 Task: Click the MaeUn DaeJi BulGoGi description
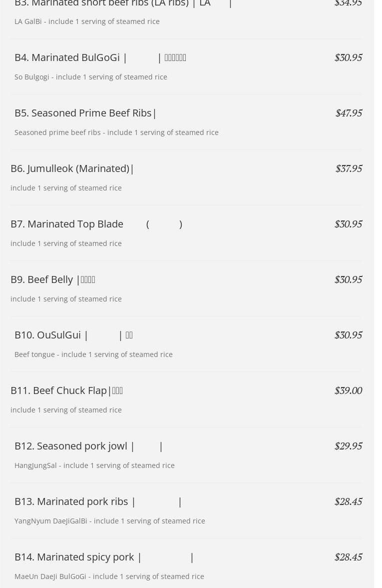[x=109, y=576]
